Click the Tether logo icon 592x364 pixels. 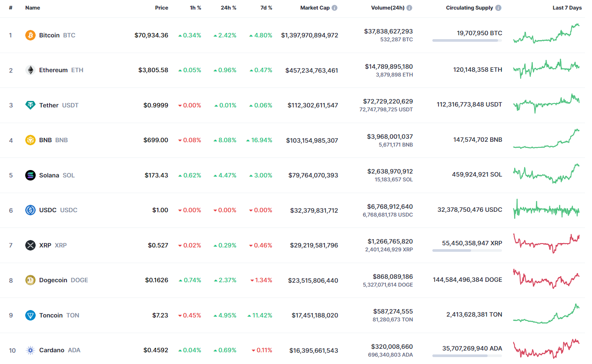[30, 105]
